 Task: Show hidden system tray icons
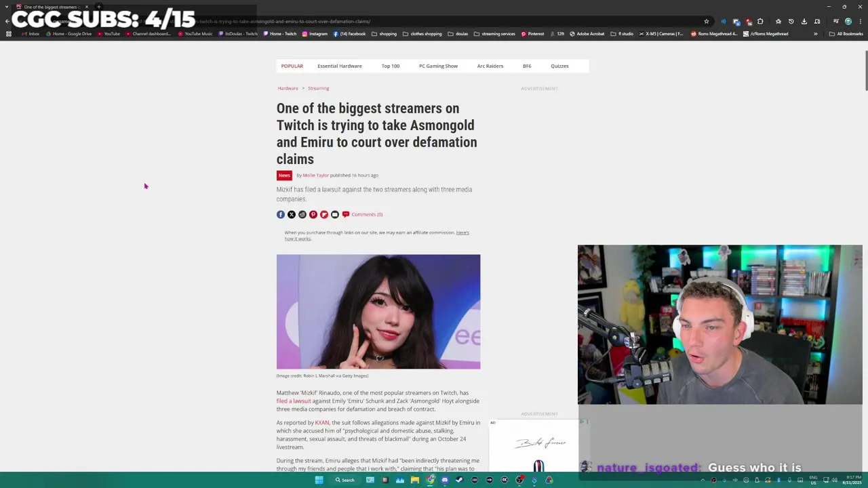point(703,480)
